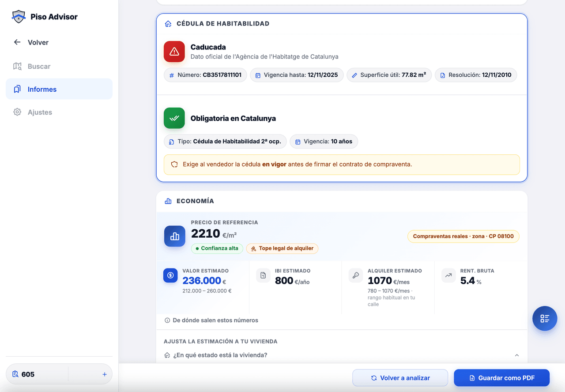Click the Obligatoria en Catalunya heading
Screen dimensions: 565x392
(233, 118)
